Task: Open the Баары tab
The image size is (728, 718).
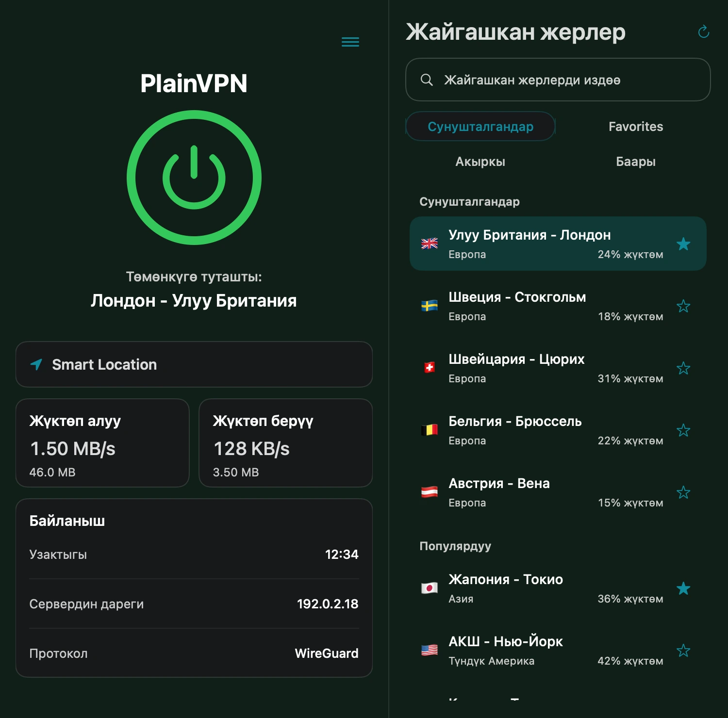Action: tap(636, 162)
